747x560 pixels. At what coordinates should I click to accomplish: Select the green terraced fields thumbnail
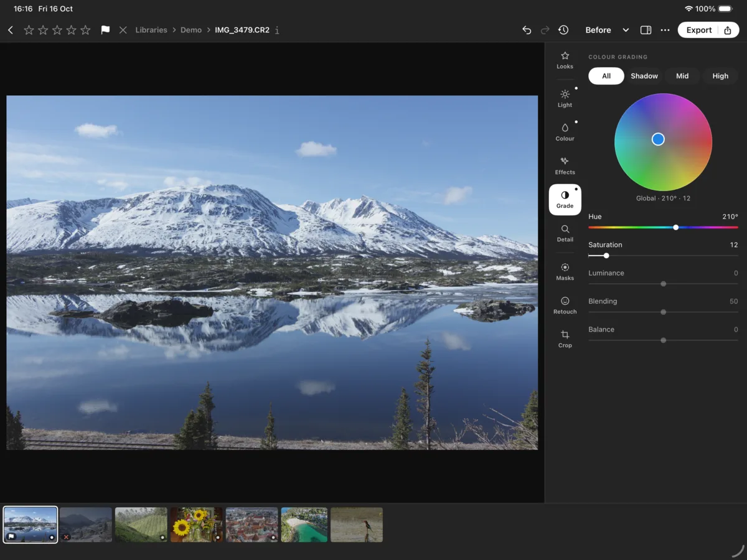[x=141, y=525]
